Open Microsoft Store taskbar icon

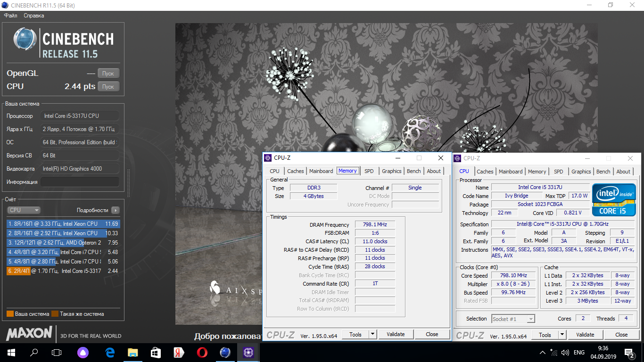[156, 352]
